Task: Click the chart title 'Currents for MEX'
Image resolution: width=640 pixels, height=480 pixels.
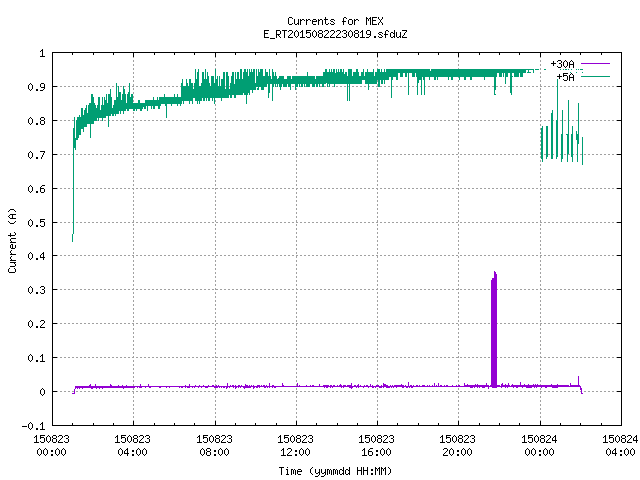Action: coord(335,21)
